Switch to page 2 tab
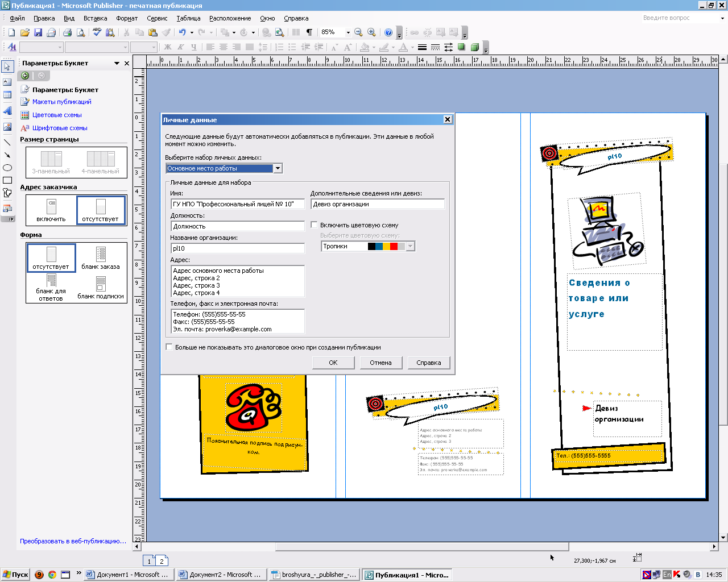 click(162, 561)
